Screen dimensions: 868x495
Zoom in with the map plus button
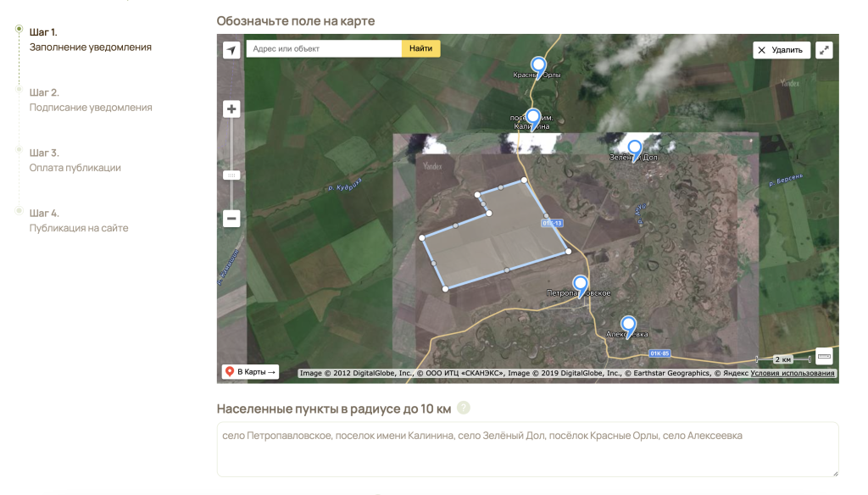(231, 109)
